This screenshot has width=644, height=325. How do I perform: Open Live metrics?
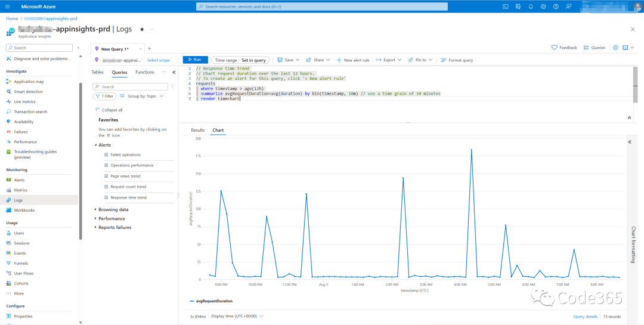click(x=24, y=101)
